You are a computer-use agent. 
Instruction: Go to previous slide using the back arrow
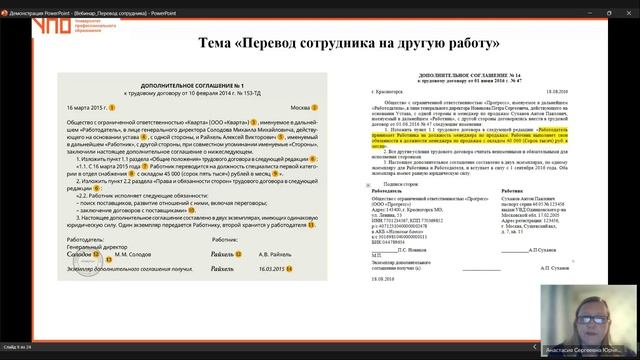coord(534,347)
